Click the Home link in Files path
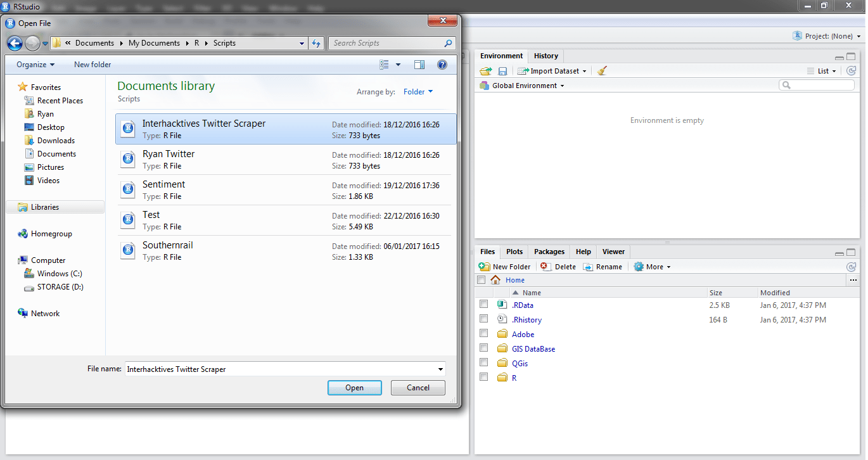 (515, 280)
